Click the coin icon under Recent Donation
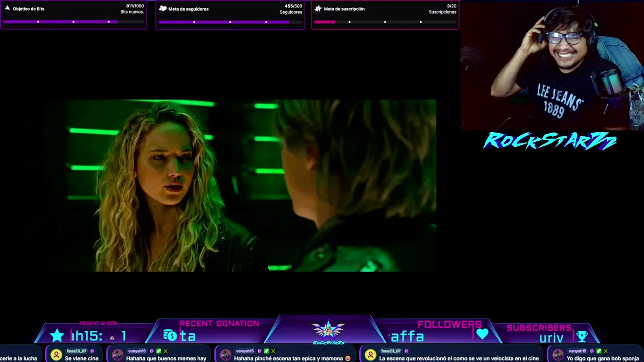 pyautogui.click(x=170, y=335)
